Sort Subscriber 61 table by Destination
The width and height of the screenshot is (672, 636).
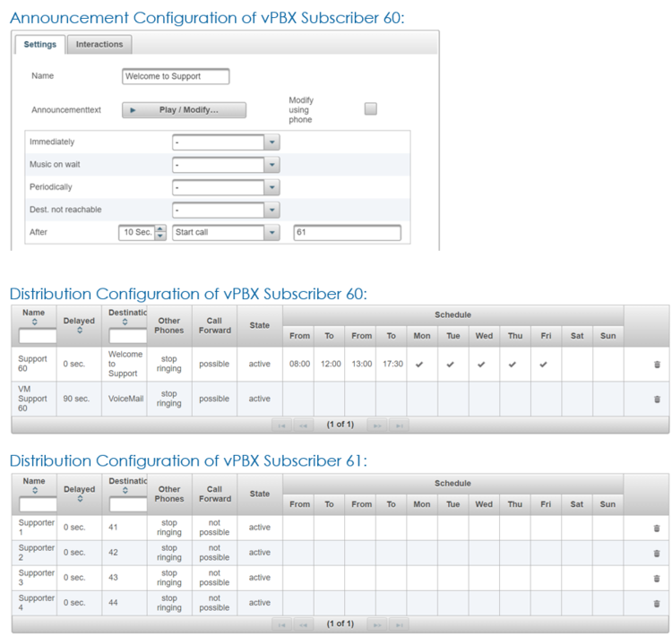click(x=125, y=490)
